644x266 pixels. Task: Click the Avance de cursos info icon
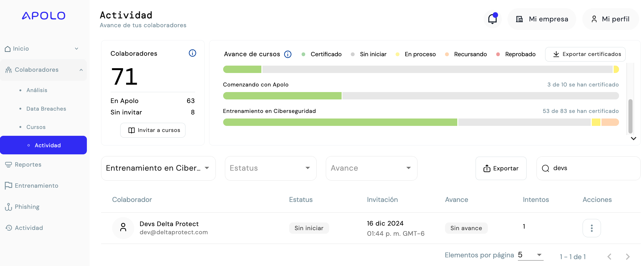(288, 54)
